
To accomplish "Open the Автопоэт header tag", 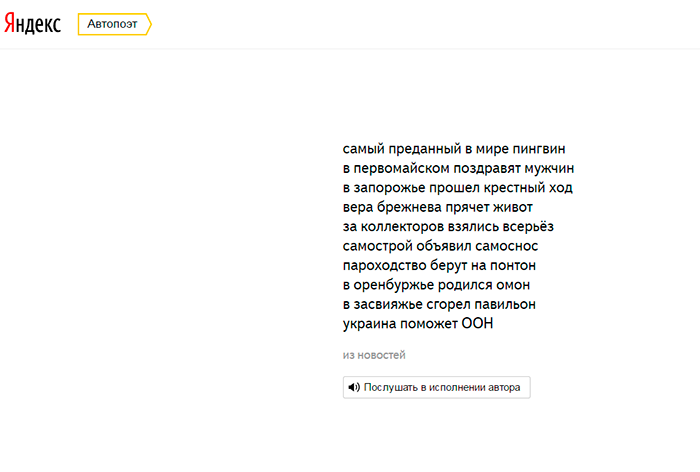I will pos(112,24).
